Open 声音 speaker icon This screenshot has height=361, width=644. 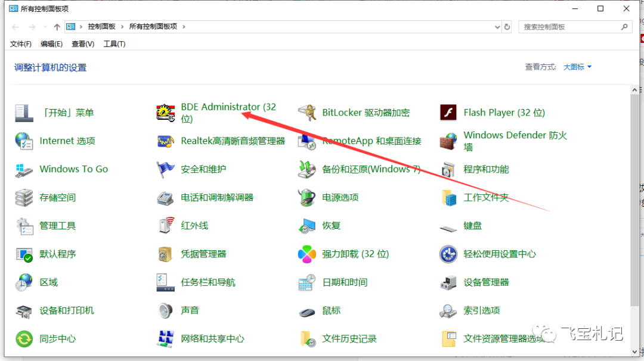(166, 311)
